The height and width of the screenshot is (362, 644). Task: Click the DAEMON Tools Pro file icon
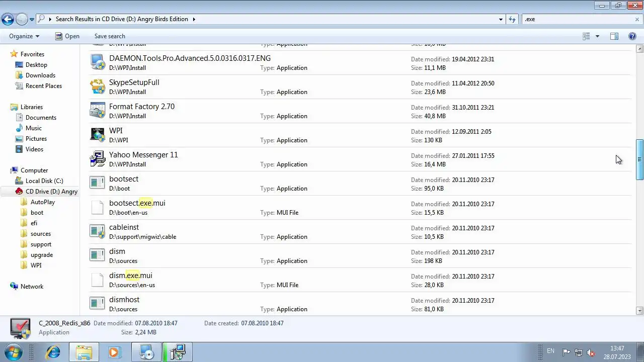(x=98, y=62)
